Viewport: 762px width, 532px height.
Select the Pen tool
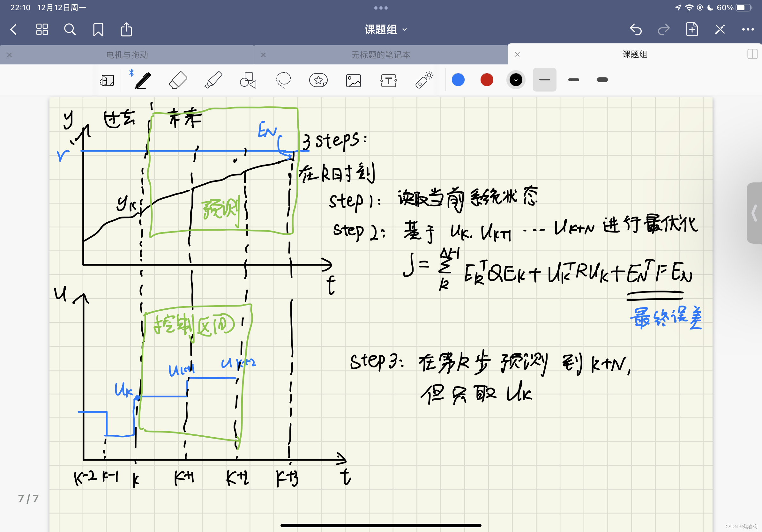tap(143, 80)
